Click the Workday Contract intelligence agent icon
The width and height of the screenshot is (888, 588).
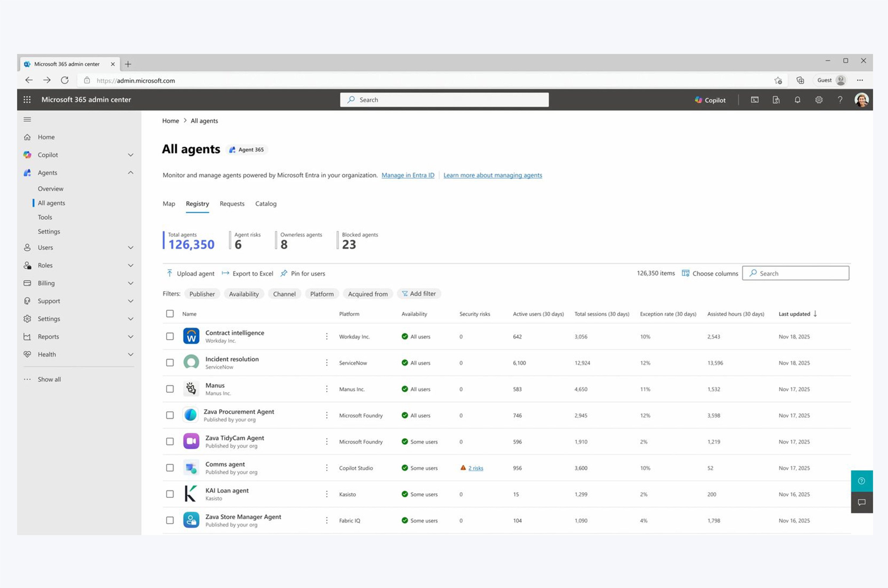click(x=191, y=336)
